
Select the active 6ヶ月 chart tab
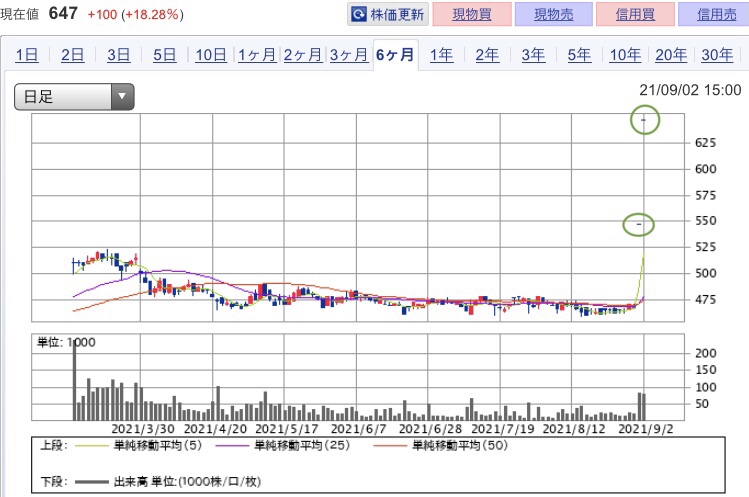(396, 55)
